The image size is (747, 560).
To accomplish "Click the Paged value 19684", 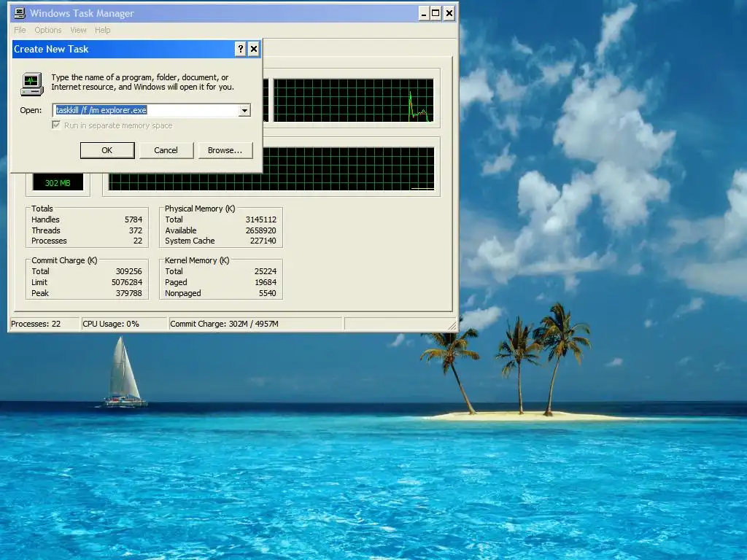I will click(x=266, y=282).
